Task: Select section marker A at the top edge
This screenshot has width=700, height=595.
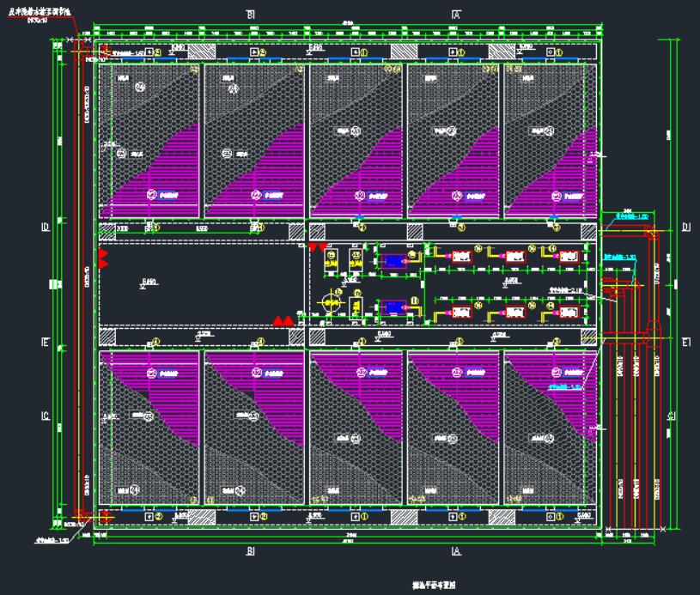Action: [x=457, y=15]
